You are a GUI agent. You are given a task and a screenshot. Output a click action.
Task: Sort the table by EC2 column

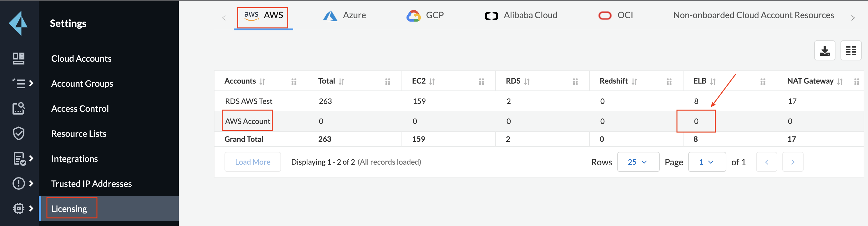click(432, 81)
